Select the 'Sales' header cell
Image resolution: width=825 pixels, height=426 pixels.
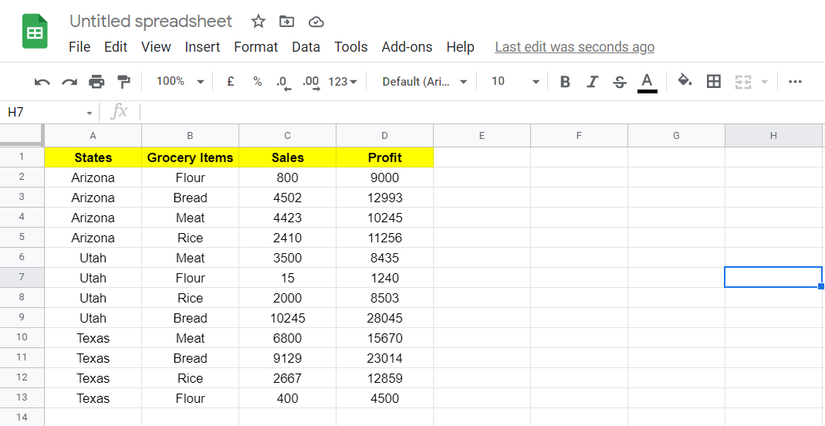click(287, 157)
